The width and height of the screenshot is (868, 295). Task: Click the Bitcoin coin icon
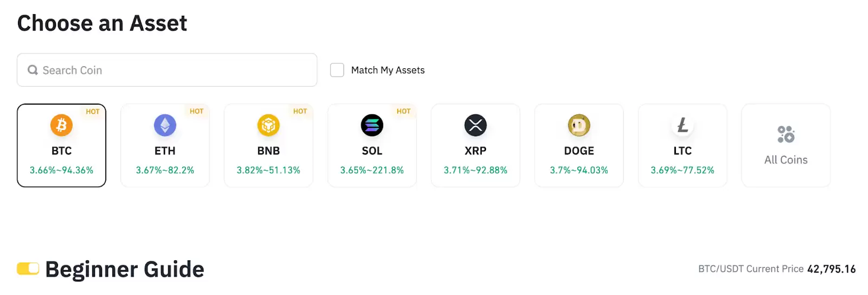pos(61,125)
